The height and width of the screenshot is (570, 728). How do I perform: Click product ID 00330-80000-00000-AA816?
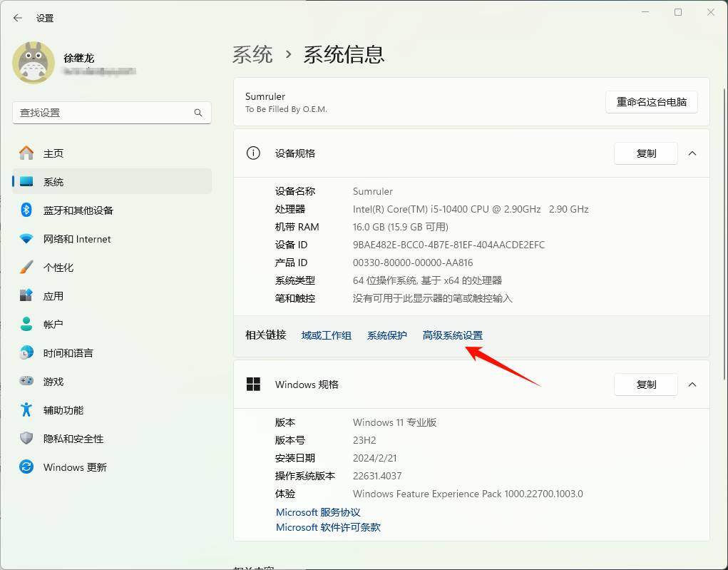pyautogui.click(x=414, y=263)
